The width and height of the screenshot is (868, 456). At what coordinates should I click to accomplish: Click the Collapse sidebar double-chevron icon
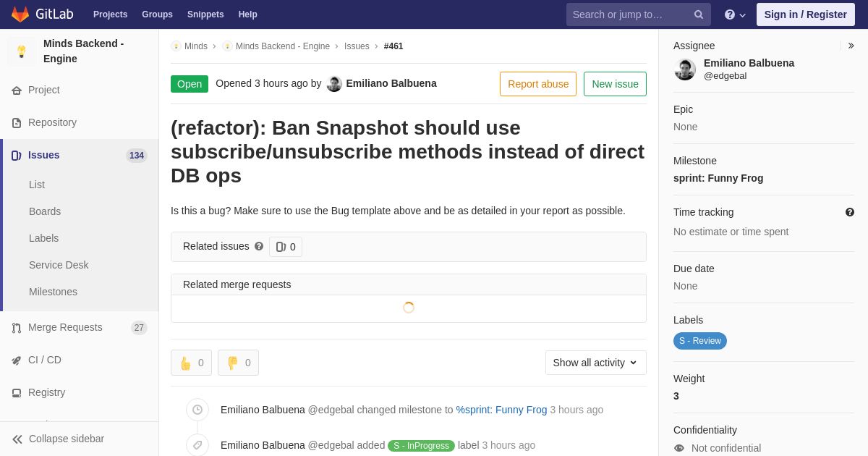click(17, 439)
